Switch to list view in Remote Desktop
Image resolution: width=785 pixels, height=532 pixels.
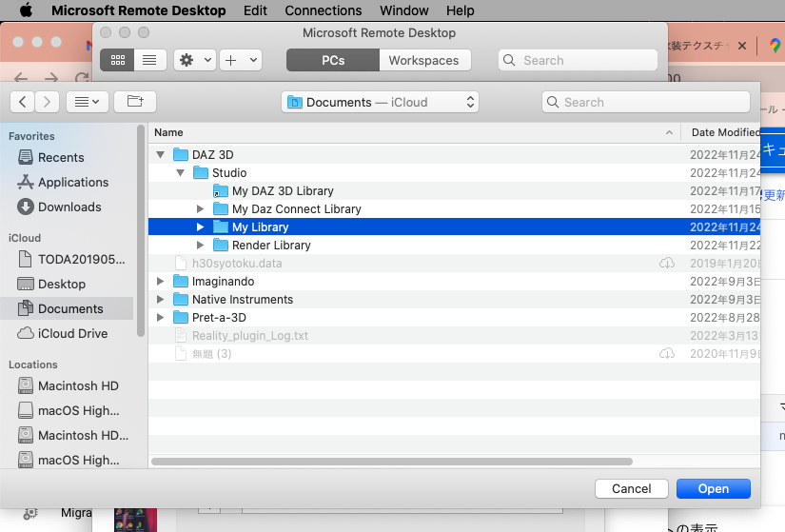(149, 60)
